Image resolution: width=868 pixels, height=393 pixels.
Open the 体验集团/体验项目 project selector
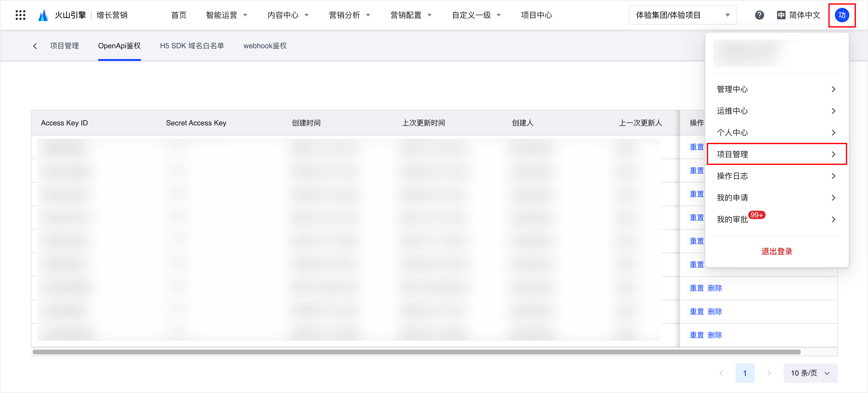click(683, 15)
